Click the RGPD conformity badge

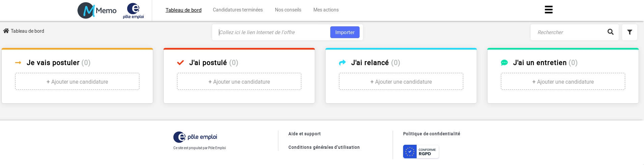[x=421, y=152]
